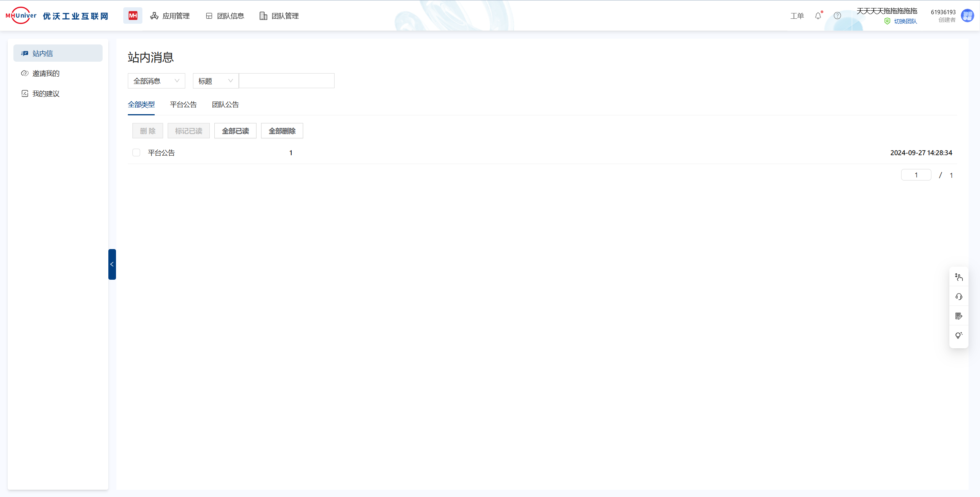Check the 平台公告 message checkbox
This screenshot has width=980, height=497.
[x=136, y=153]
